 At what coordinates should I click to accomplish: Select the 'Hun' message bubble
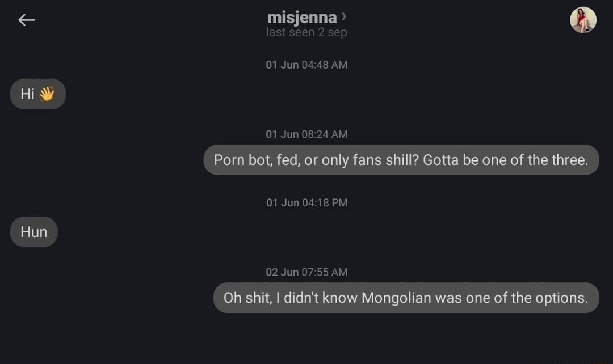[33, 231]
